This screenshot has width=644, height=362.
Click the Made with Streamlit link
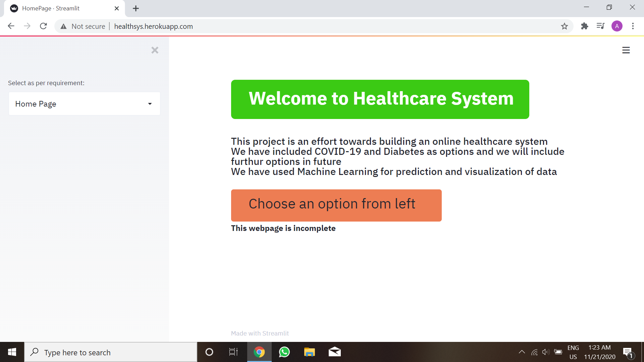tap(260, 333)
